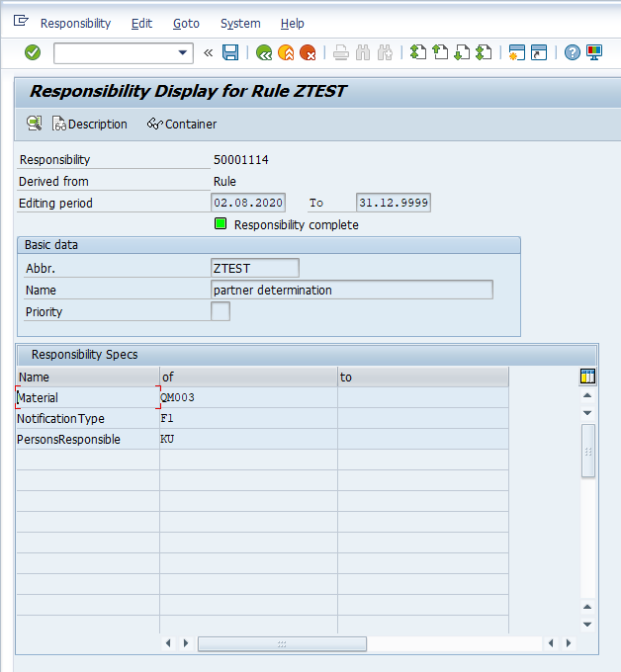Click the 'Rule' text next to Derived from
The height and width of the screenshot is (672, 621).
pyautogui.click(x=224, y=181)
